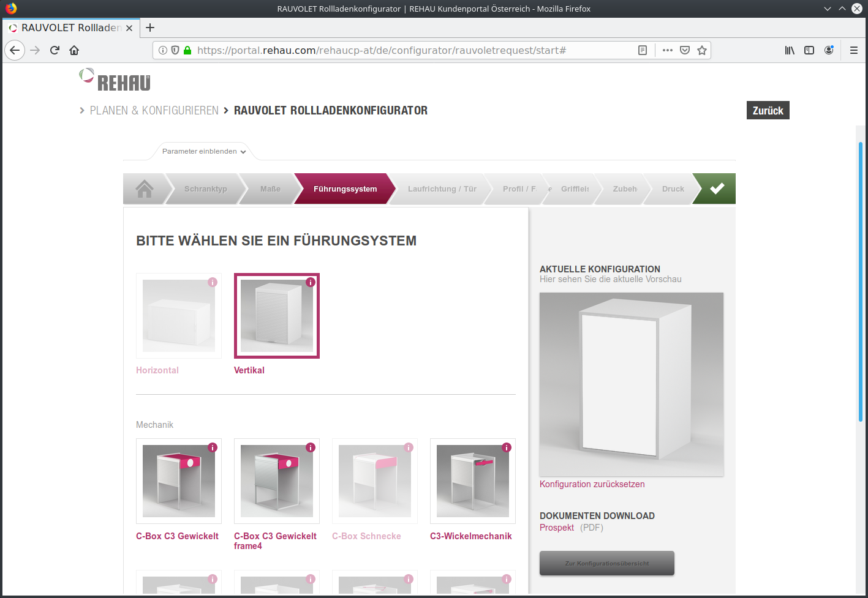Open page actions three-dot menu
The image size is (868, 598).
[x=668, y=50]
